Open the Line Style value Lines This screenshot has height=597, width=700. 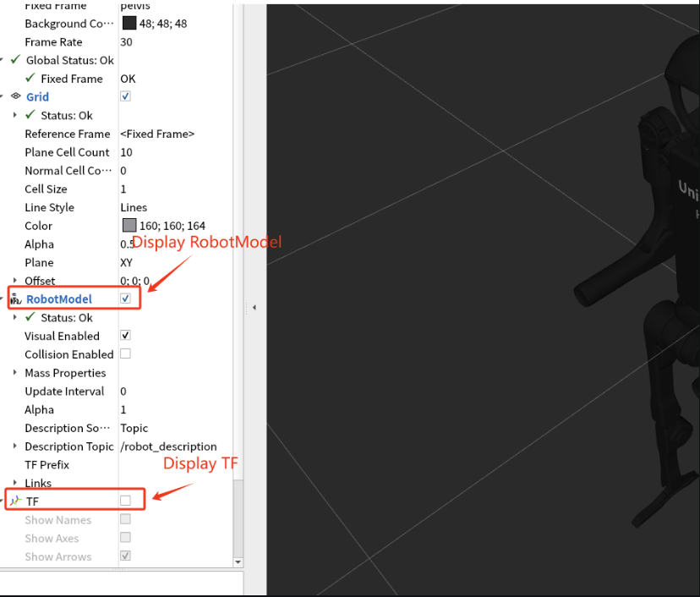pos(134,207)
